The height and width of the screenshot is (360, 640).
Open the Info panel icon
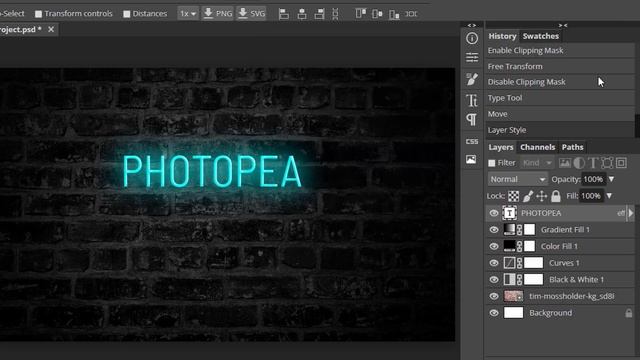472,38
